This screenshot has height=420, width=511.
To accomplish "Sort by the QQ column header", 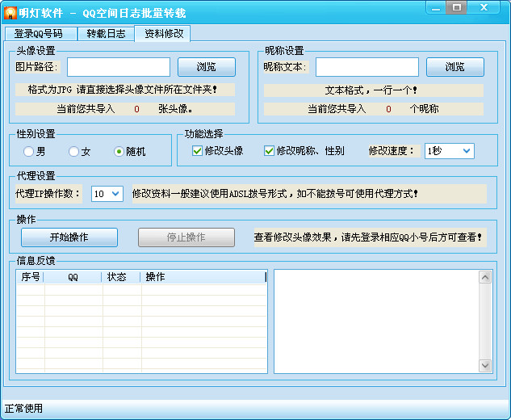I will (x=73, y=277).
